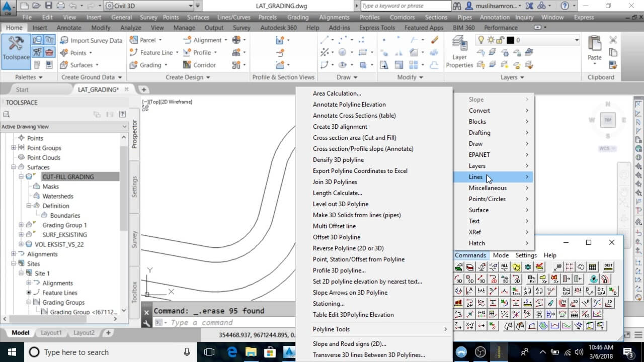Open the Surfaces menu in menu bar
This screenshot has width=644, height=362.
tap(198, 17)
